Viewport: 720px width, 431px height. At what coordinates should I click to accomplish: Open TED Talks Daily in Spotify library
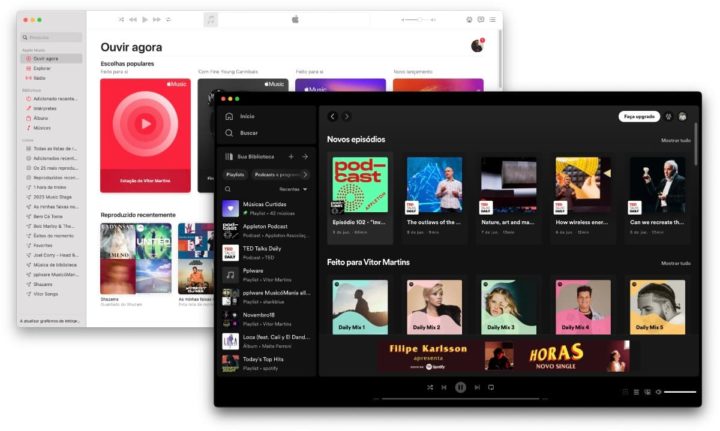(266, 252)
